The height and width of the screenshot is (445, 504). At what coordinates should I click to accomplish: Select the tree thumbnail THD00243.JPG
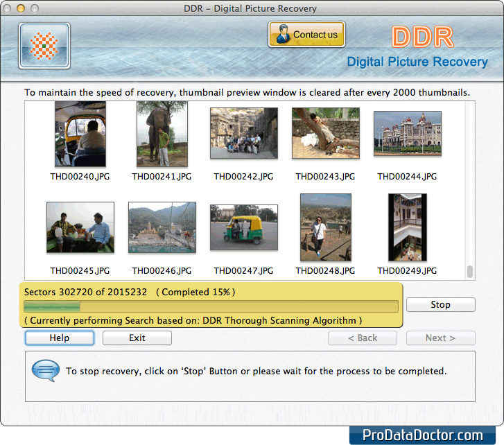point(326,133)
